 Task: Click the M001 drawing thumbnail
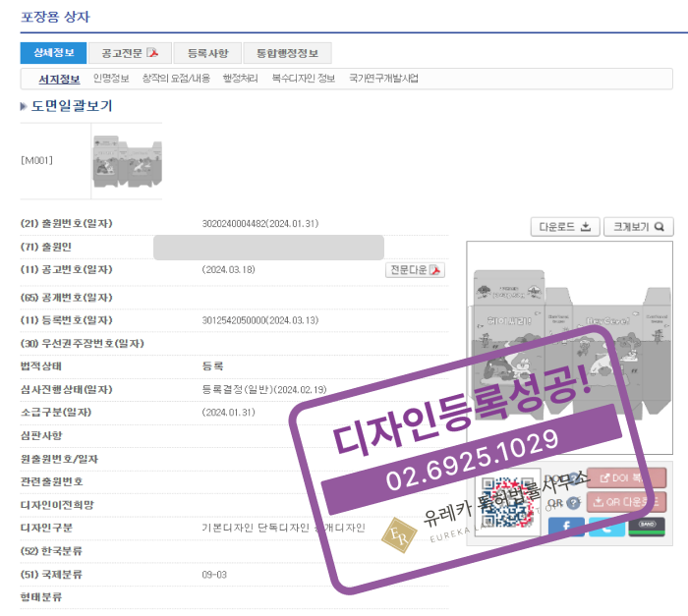[x=126, y=160]
